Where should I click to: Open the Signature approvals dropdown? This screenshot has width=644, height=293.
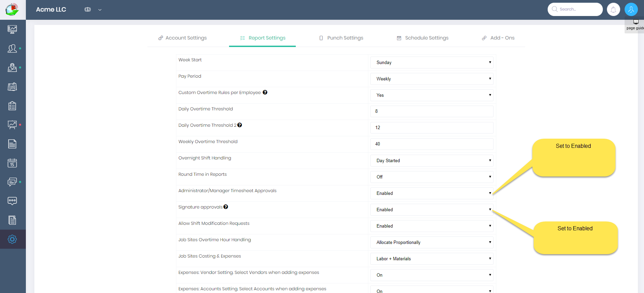point(432,210)
